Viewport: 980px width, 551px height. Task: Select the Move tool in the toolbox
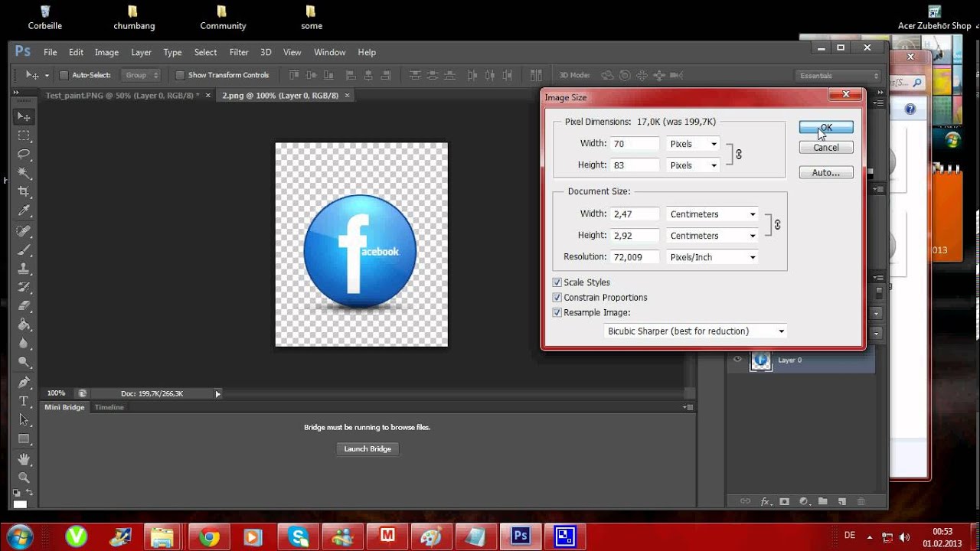point(24,116)
